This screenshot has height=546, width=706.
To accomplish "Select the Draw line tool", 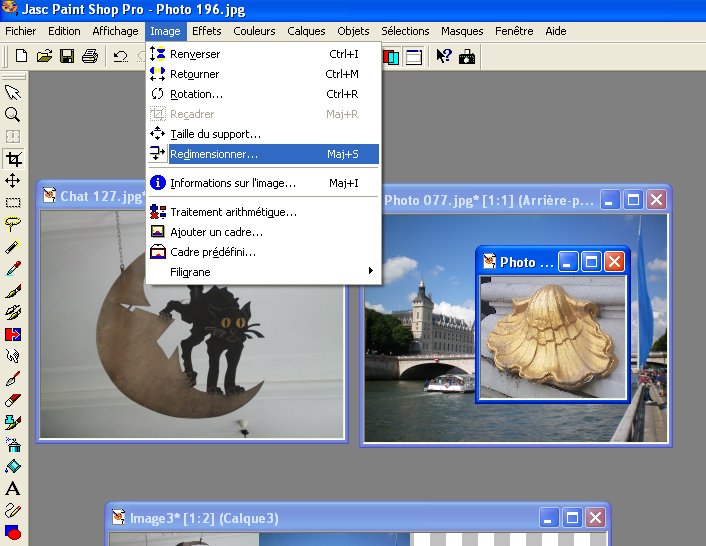I will 13,511.
